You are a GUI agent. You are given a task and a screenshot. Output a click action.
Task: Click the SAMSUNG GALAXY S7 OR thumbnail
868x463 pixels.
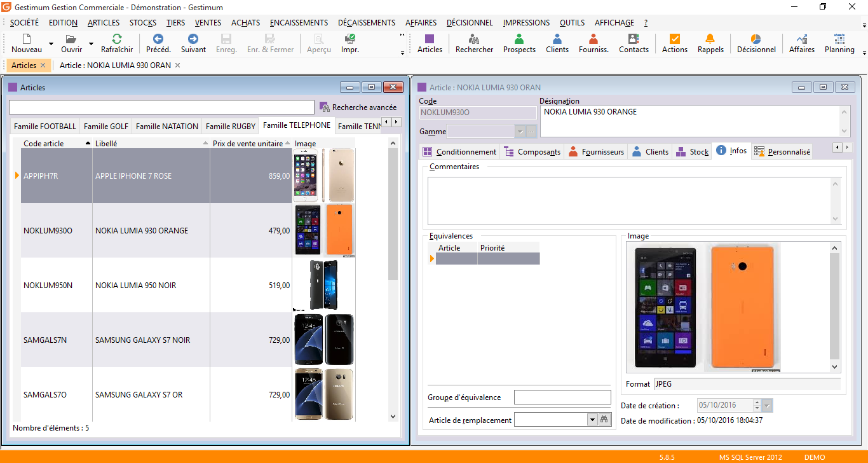[x=324, y=394]
